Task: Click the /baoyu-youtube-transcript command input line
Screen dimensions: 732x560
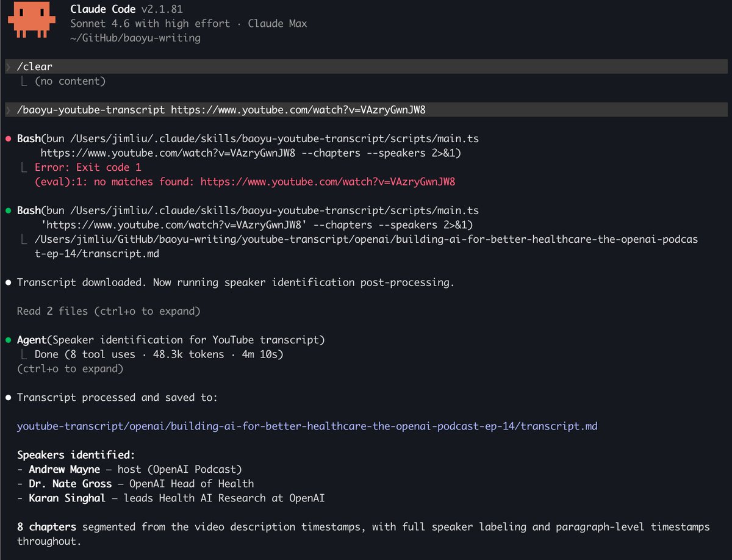Action: (366, 110)
